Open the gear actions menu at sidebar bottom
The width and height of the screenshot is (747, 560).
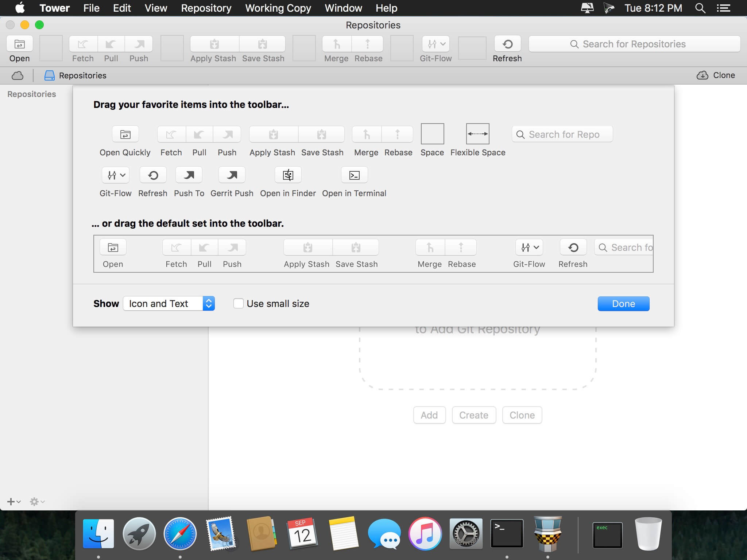pos(37,502)
